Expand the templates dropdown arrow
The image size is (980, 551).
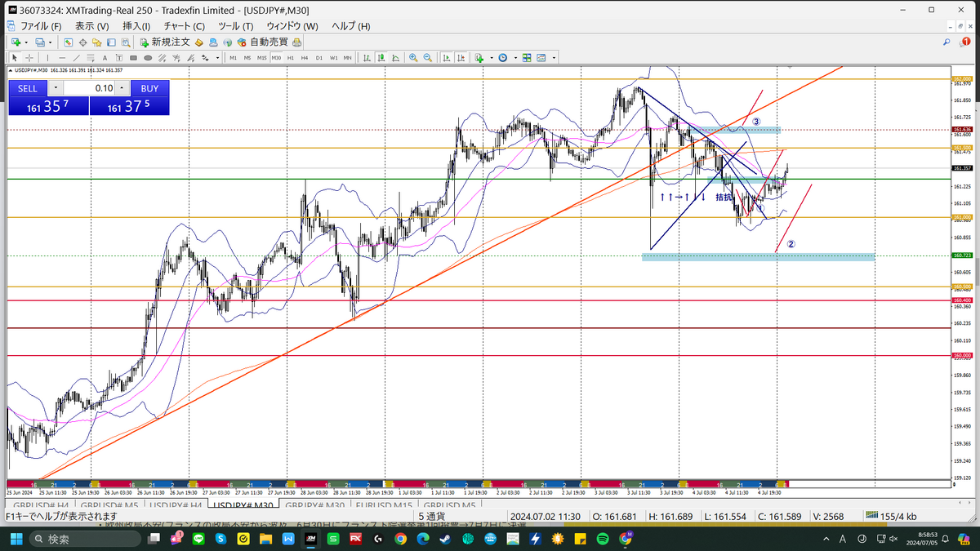(554, 58)
